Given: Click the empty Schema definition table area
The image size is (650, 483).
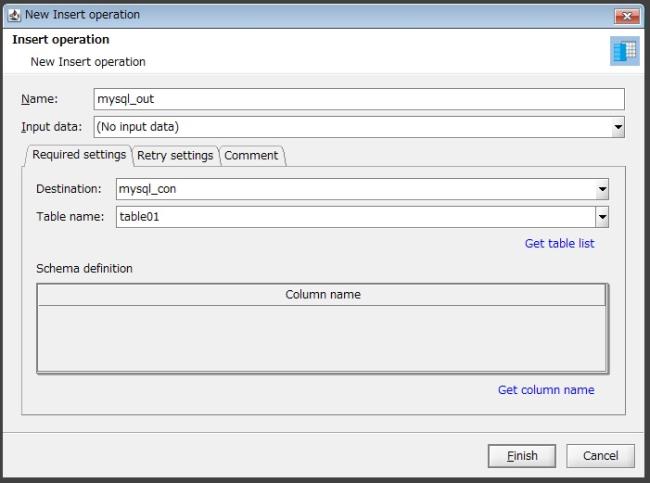Looking at the screenshot, I should point(322,338).
